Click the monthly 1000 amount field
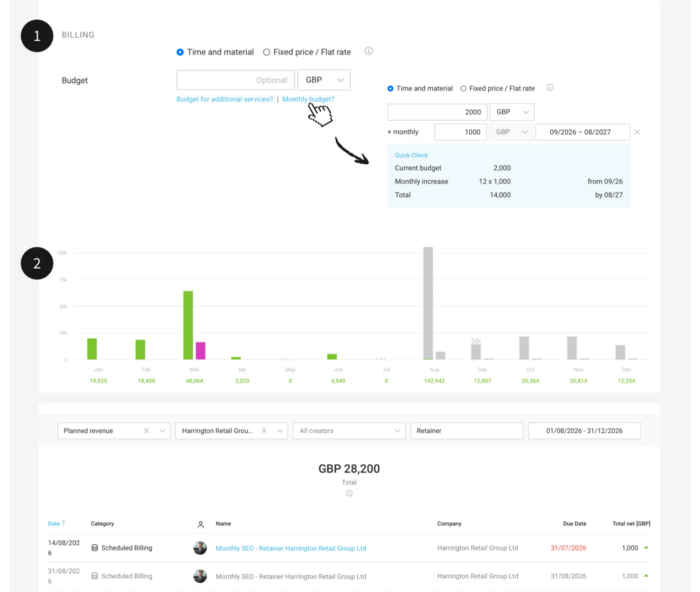 (x=460, y=132)
